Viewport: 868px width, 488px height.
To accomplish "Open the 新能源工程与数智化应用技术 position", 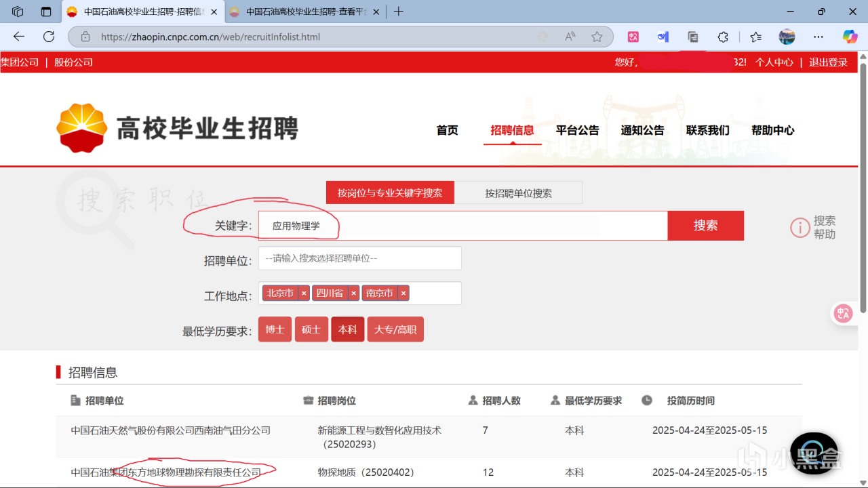I will pyautogui.click(x=380, y=437).
